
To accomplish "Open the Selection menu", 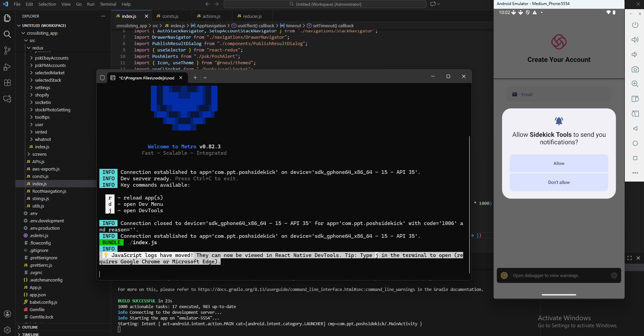I will 47,4.
